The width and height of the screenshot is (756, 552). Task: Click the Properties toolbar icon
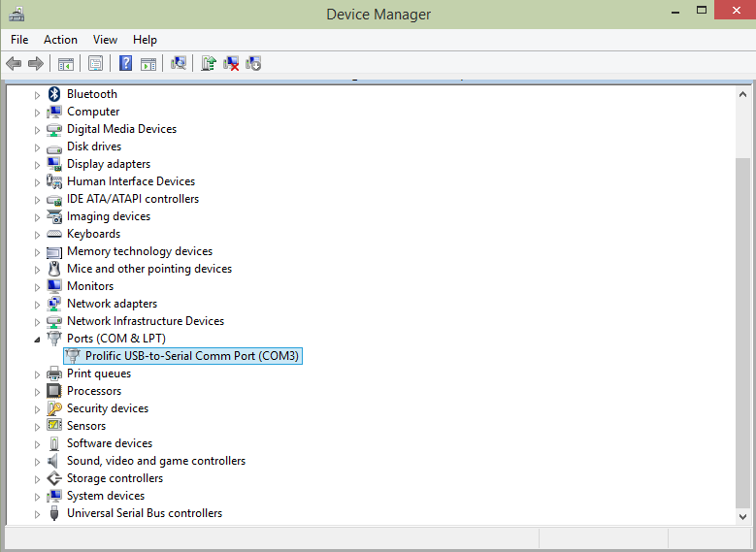[95, 64]
